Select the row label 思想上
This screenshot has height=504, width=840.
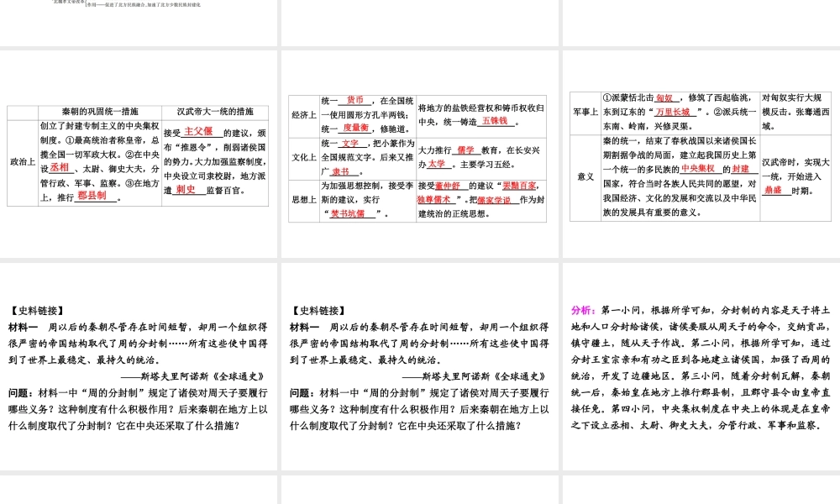(x=304, y=200)
